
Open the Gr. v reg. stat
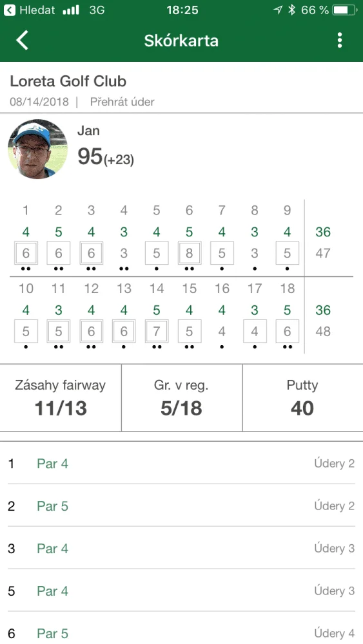(182, 397)
